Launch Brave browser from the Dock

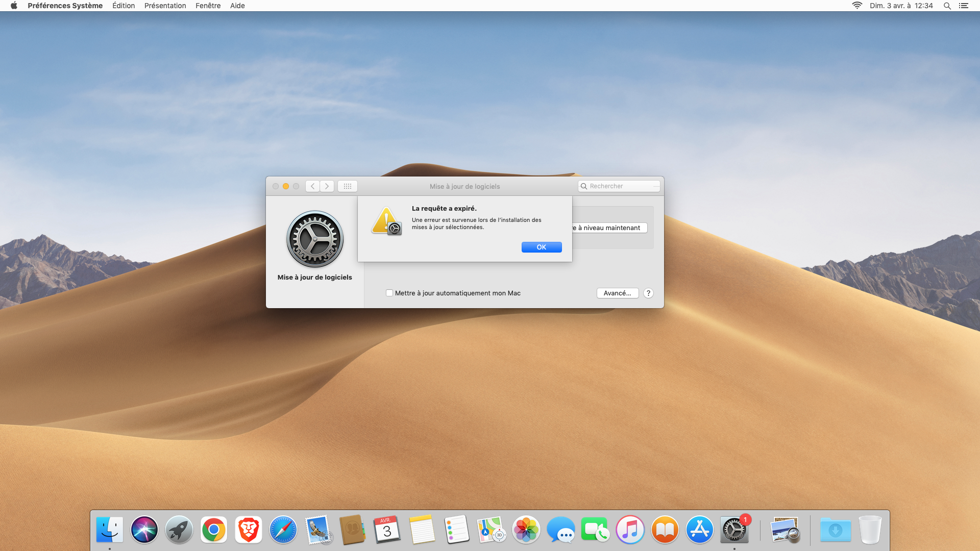[x=249, y=530]
